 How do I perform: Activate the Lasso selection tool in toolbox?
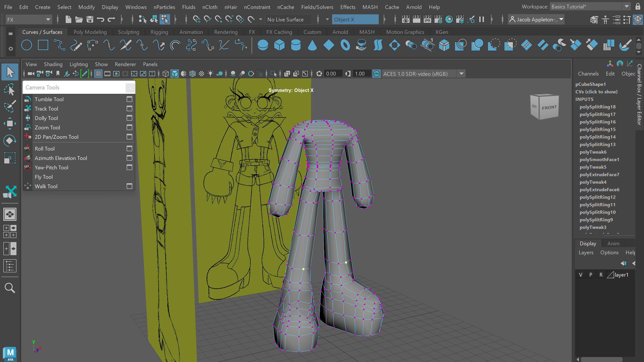coord(9,89)
